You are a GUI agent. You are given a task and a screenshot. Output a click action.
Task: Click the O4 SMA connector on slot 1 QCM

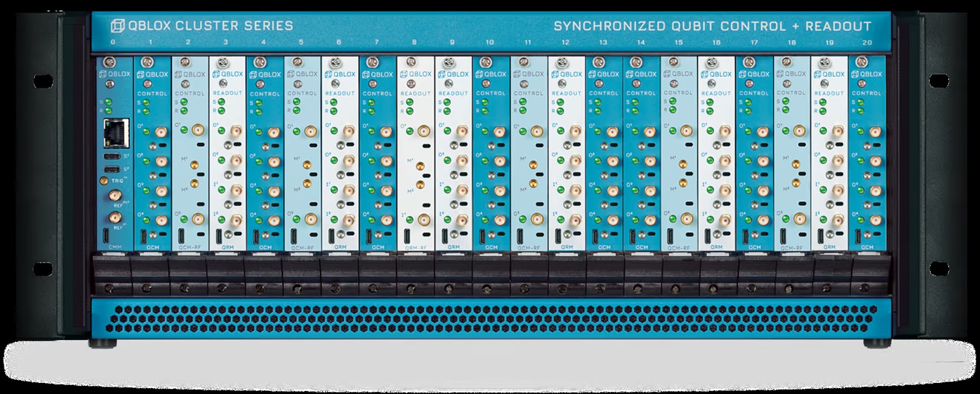point(160,220)
